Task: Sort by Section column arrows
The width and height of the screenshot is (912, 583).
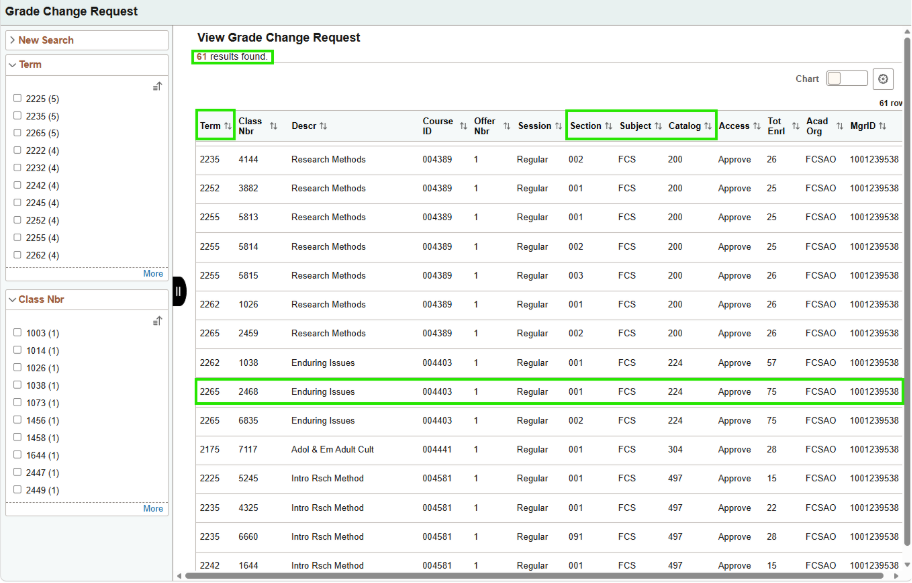Action: click(x=608, y=126)
